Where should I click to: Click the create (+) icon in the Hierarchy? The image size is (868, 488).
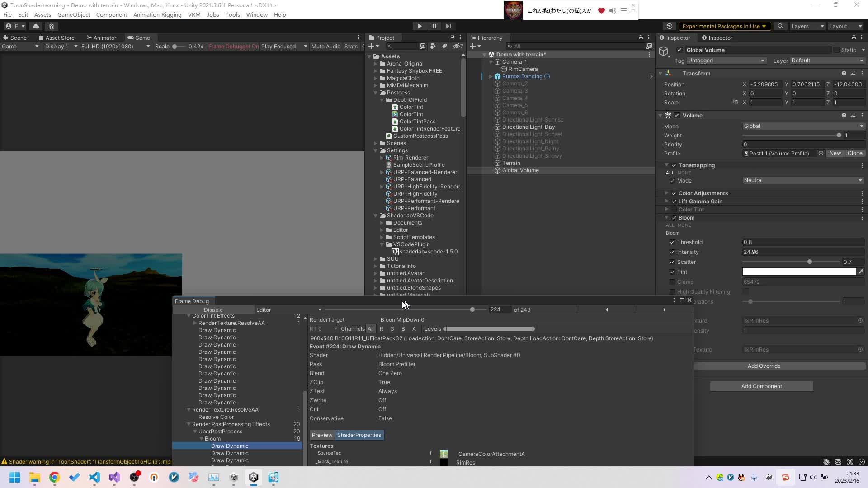point(473,46)
